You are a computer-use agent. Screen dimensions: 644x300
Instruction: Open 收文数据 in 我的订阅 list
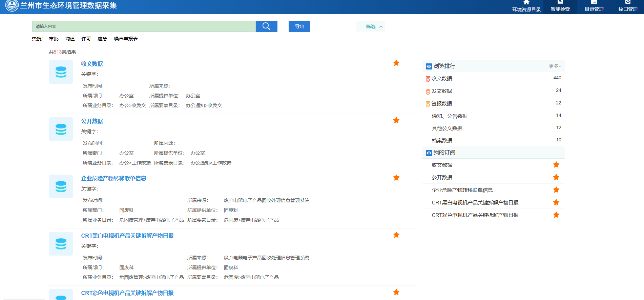(x=442, y=165)
